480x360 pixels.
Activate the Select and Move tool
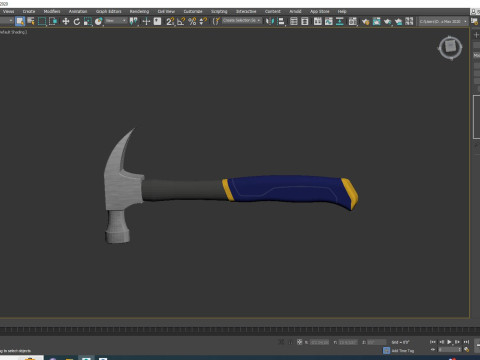coord(66,21)
